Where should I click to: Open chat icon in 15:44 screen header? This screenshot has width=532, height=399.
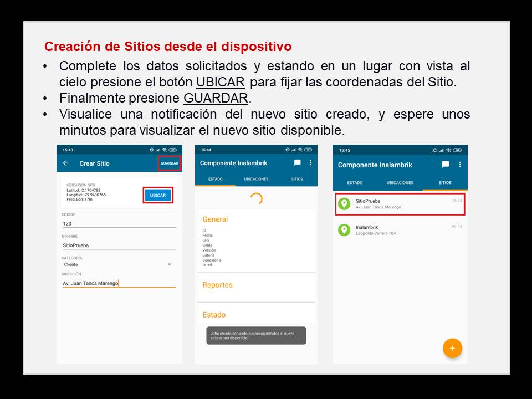point(297,163)
